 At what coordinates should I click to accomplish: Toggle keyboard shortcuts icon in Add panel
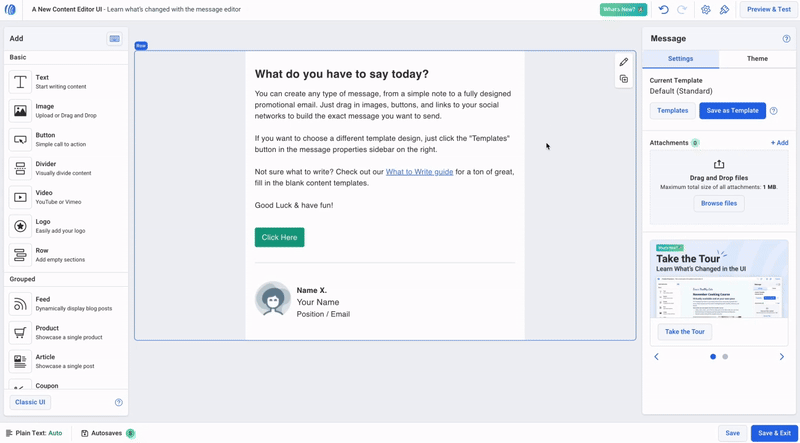[114, 38]
